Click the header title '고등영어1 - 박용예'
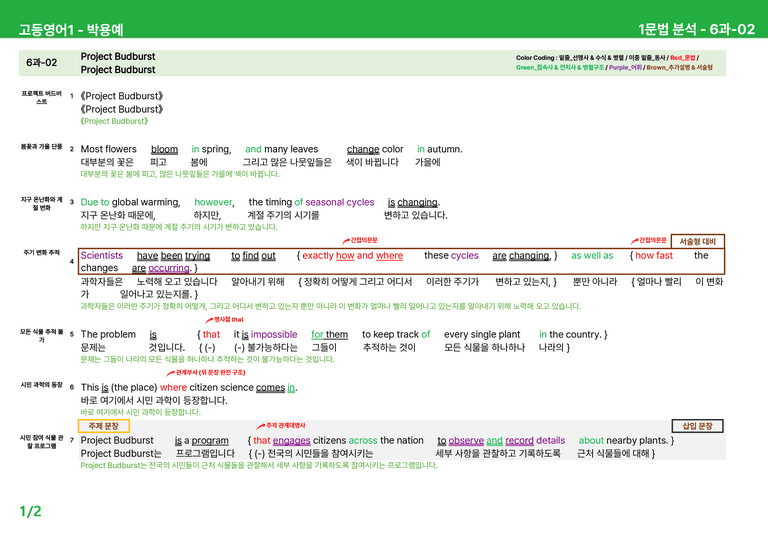This screenshot has height=543, width=768. 71,30
